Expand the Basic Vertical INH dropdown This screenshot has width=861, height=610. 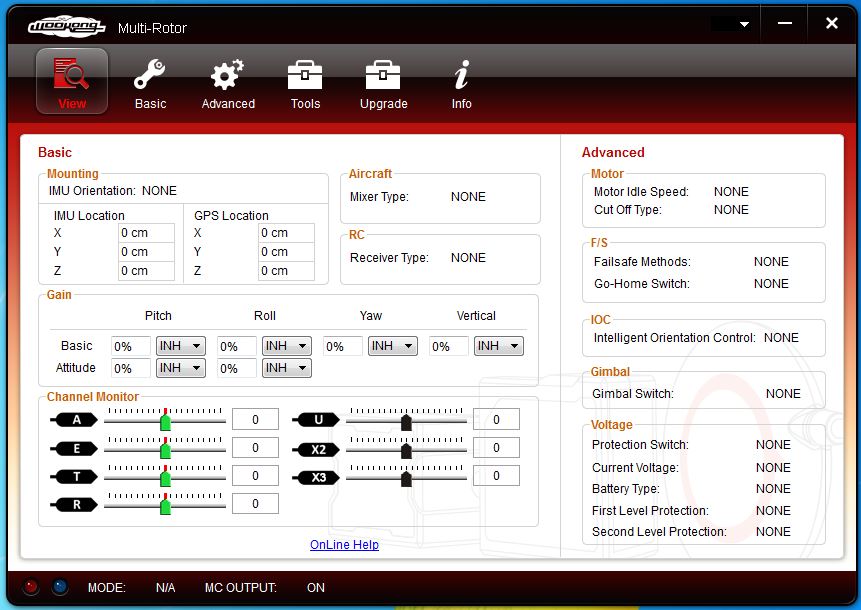click(x=499, y=346)
